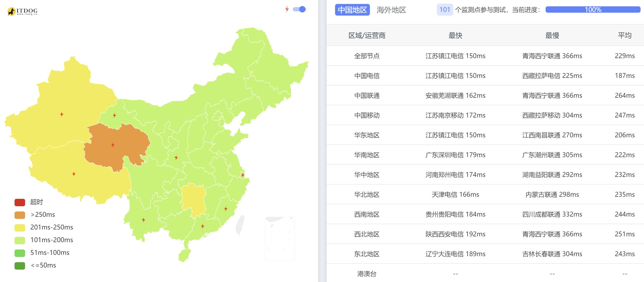
Task: Select the 中国联通 row
Action: coord(485,95)
